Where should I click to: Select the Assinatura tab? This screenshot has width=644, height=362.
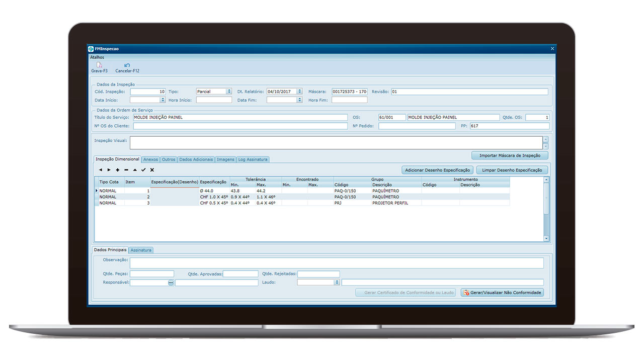141,250
